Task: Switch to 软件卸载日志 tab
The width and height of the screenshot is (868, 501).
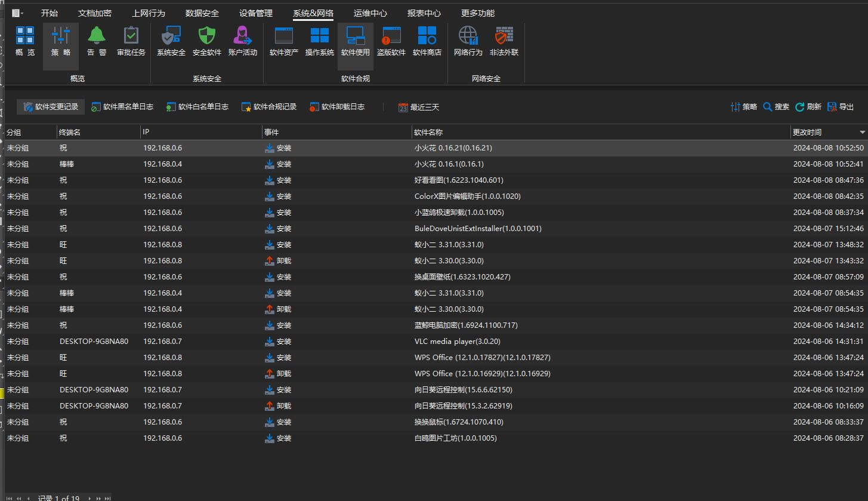Action: click(337, 107)
